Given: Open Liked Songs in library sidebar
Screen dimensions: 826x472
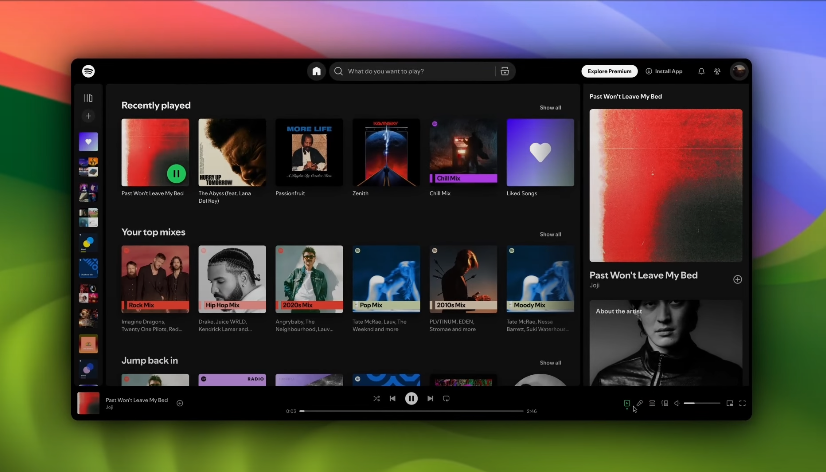Looking at the screenshot, I should [x=88, y=142].
